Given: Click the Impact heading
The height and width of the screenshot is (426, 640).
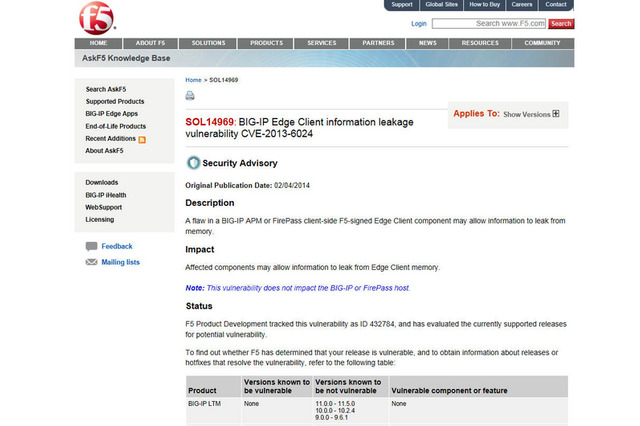Looking at the screenshot, I should 200,249.
